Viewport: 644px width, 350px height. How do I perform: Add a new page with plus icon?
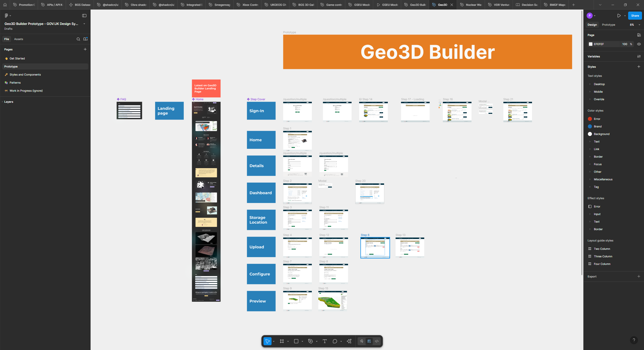[x=85, y=49]
